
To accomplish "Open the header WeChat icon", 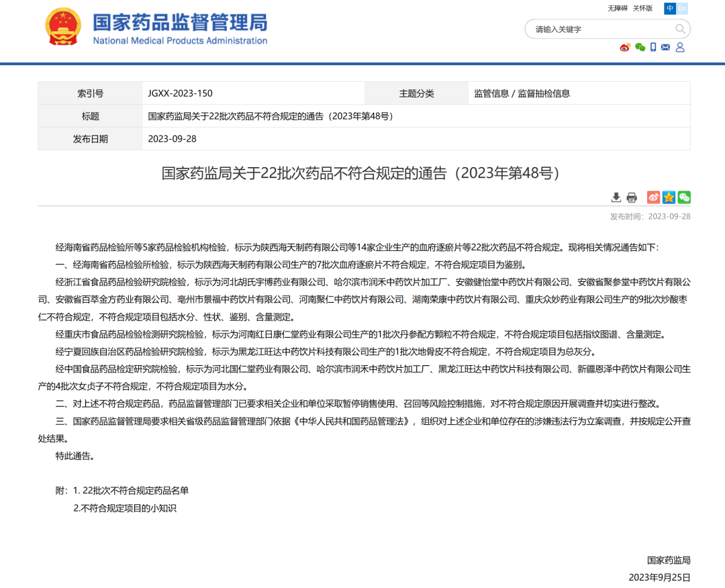I will tap(640, 47).
